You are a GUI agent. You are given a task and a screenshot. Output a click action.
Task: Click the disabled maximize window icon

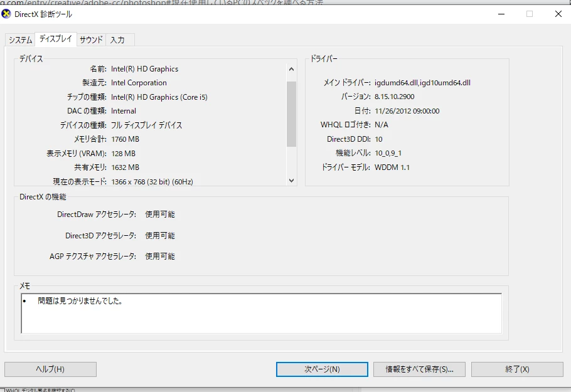(x=530, y=14)
